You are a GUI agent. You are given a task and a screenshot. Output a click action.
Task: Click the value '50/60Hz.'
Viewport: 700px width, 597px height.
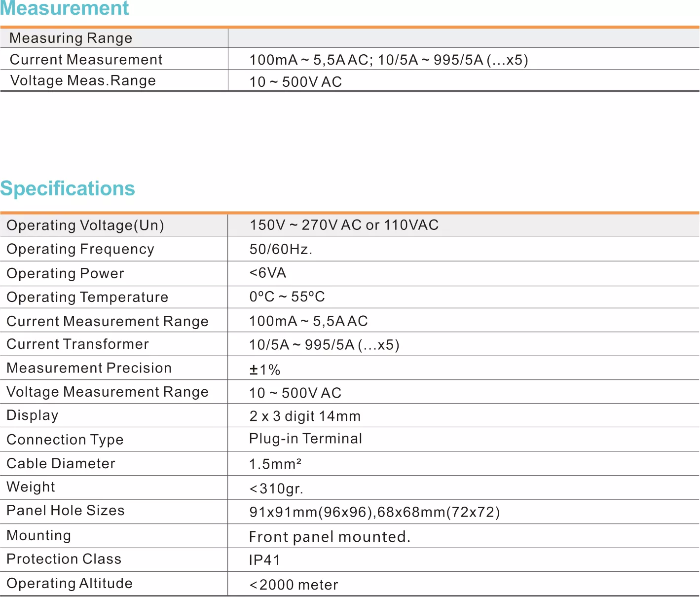pyautogui.click(x=281, y=249)
